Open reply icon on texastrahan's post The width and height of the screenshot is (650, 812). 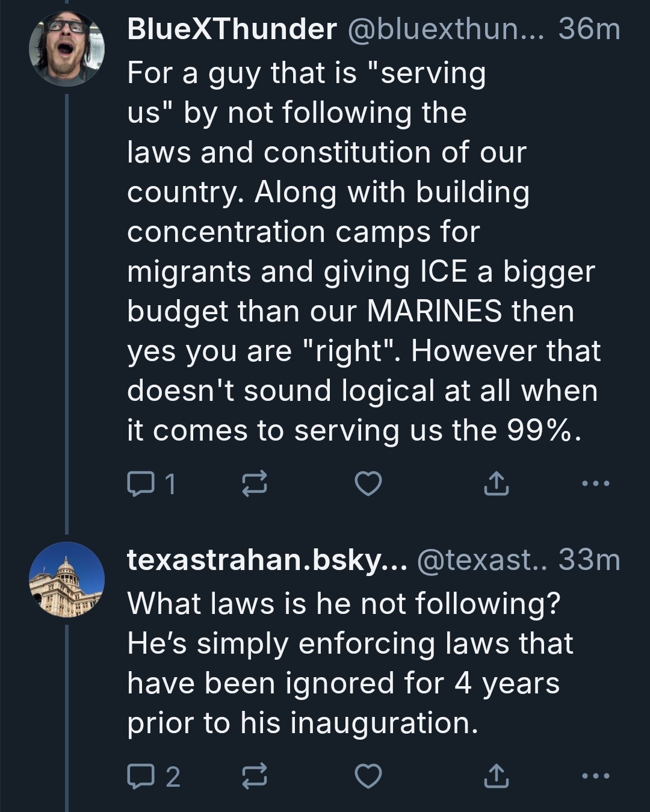(141, 776)
